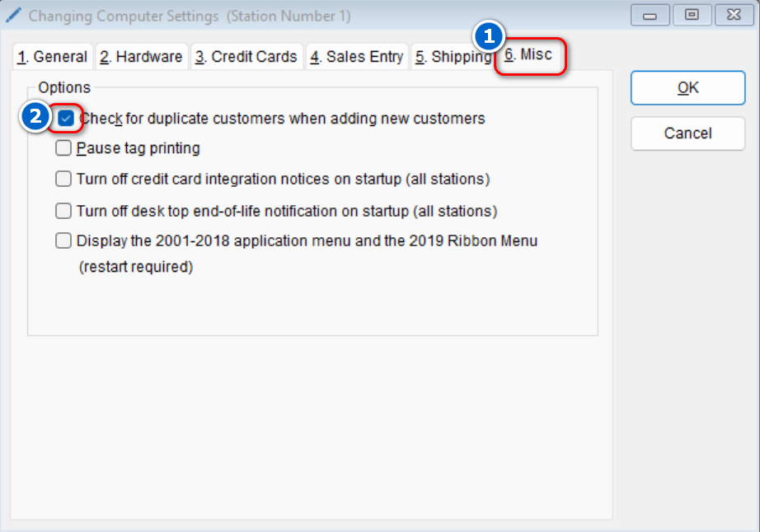Select the Credit Cards tab
Image resolution: width=760 pixels, height=532 pixels.
click(x=246, y=57)
